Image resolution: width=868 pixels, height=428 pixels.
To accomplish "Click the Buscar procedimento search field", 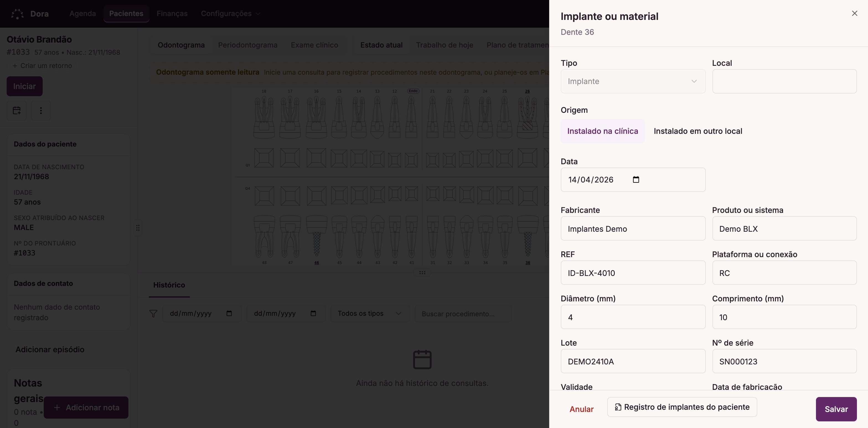I will 463,314.
